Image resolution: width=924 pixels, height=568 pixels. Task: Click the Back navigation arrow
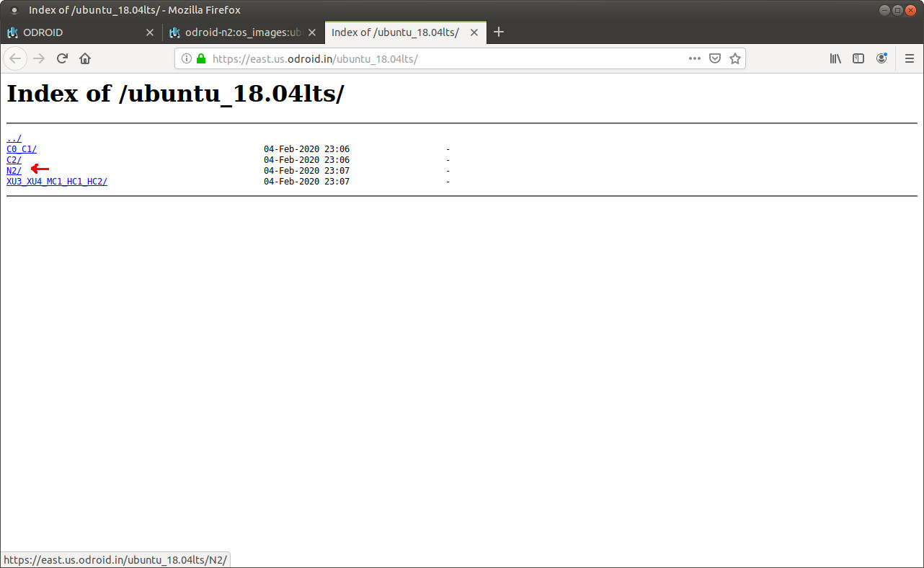16,59
